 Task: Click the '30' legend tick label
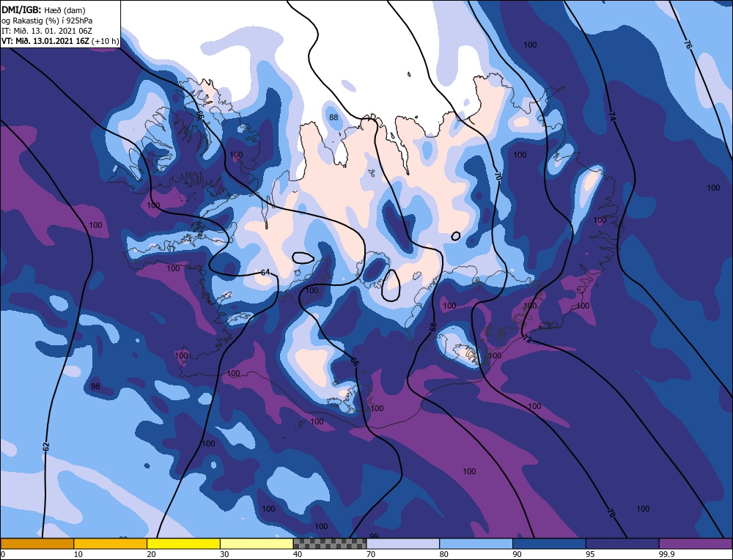(224, 554)
